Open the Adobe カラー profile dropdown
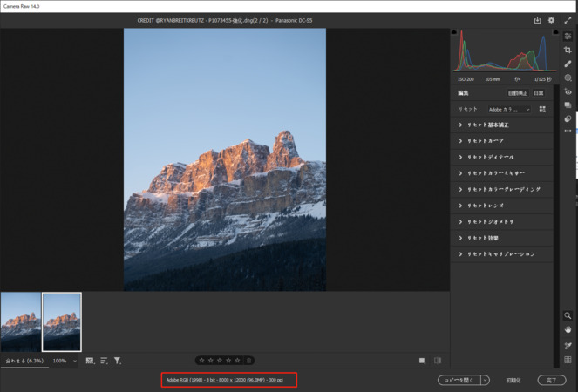 [x=509, y=110]
